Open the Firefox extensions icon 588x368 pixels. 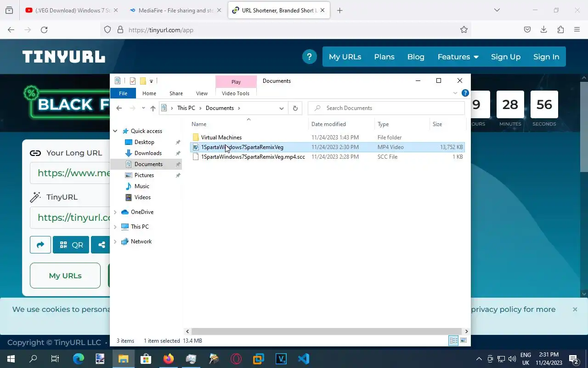[x=560, y=30]
